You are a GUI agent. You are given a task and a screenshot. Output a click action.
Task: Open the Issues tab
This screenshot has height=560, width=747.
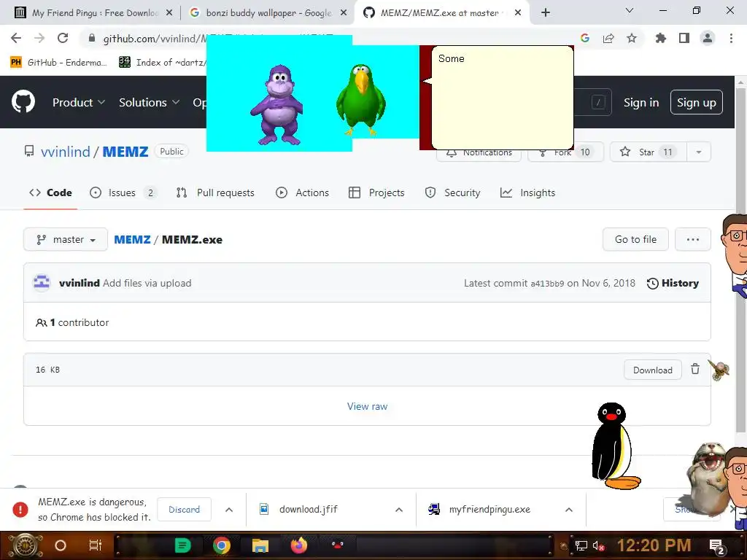pos(123,192)
